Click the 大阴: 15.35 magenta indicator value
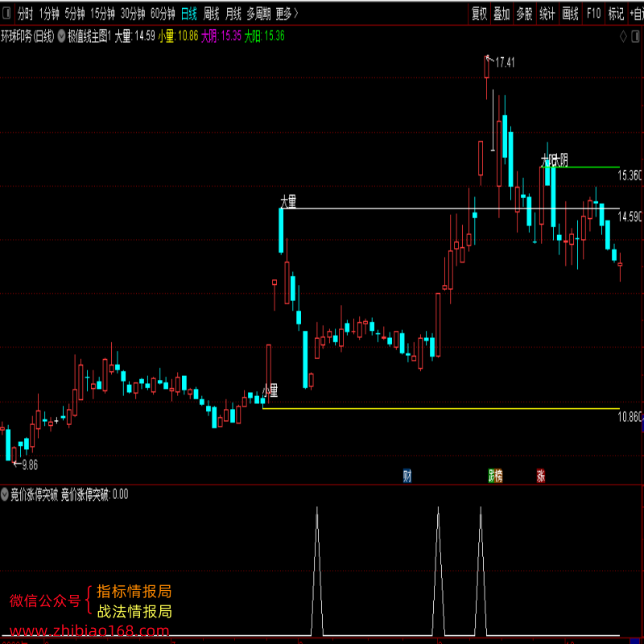The image size is (644, 644). pos(221,36)
